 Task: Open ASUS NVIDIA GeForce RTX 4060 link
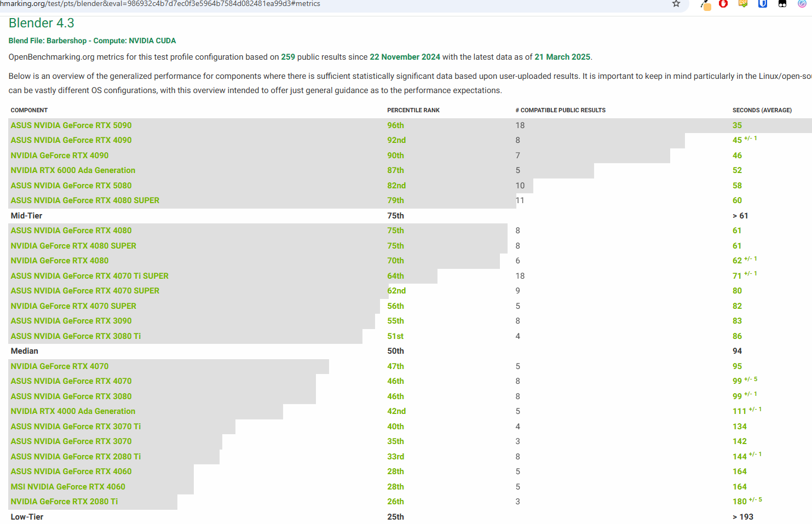tap(71, 471)
